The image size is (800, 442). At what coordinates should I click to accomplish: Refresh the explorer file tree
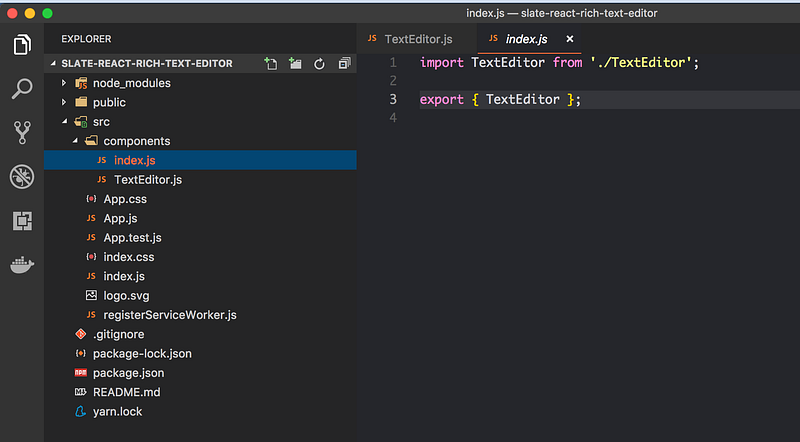(320, 63)
